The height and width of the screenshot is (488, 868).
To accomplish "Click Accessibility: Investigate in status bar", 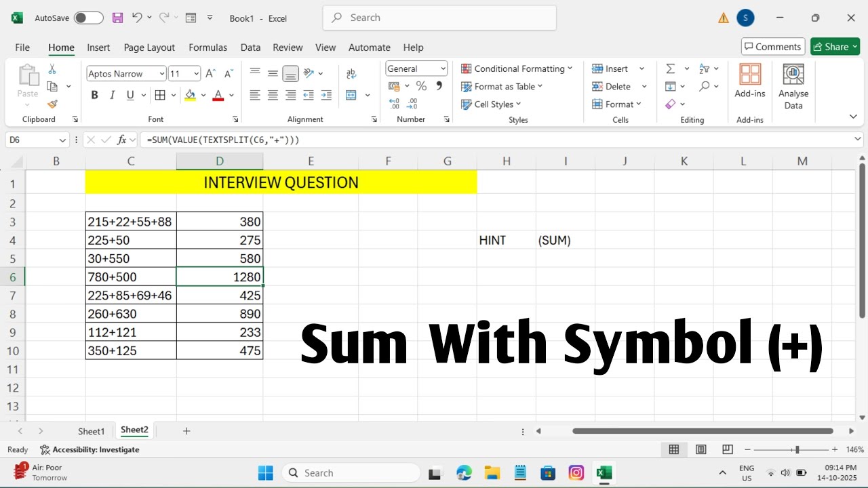I will coord(90,449).
